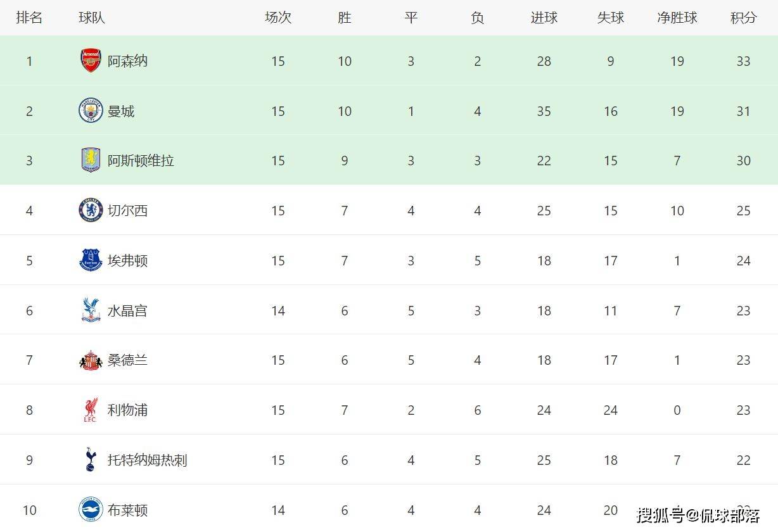Select the Aston Villa badge icon
Image resolution: width=778 pixels, height=532 pixels.
tap(91, 160)
